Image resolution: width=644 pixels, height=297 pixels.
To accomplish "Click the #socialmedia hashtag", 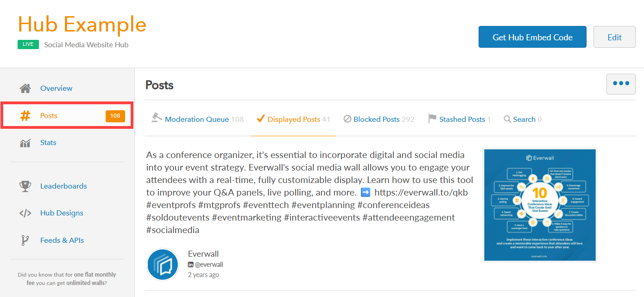I will pos(173,230).
